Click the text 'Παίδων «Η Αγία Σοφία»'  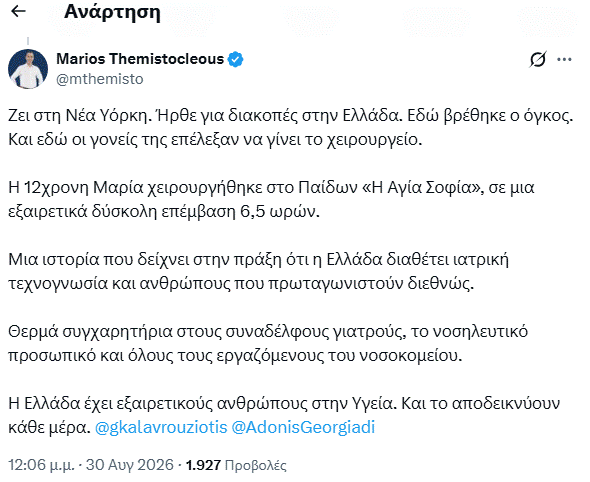coord(390,187)
